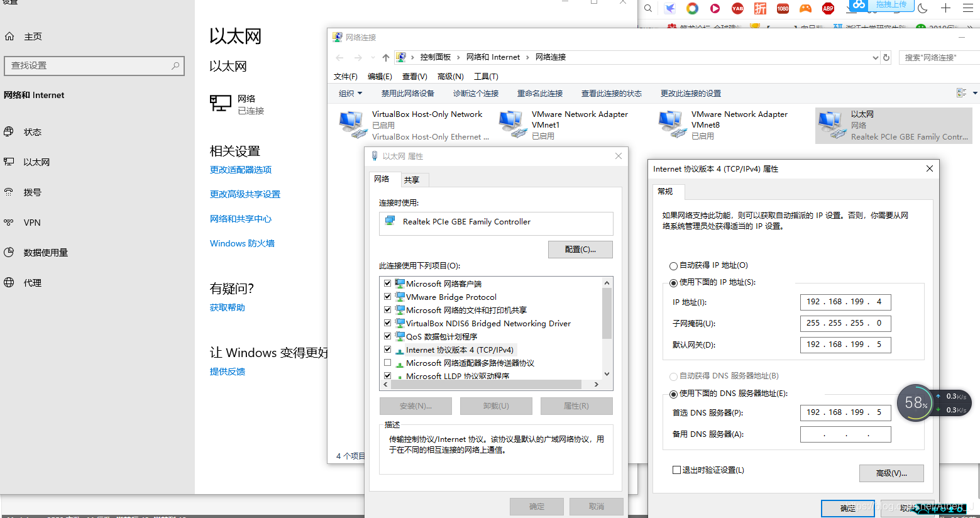The width and height of the screenshot is (980, 518).
Task: Check 退出时验证设置 checkbox
Action: 677,470
